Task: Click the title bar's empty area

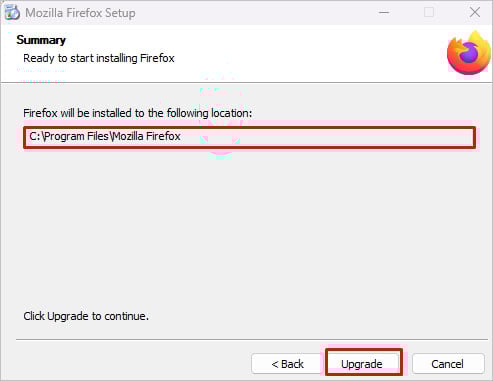Action: coord(253,13)
